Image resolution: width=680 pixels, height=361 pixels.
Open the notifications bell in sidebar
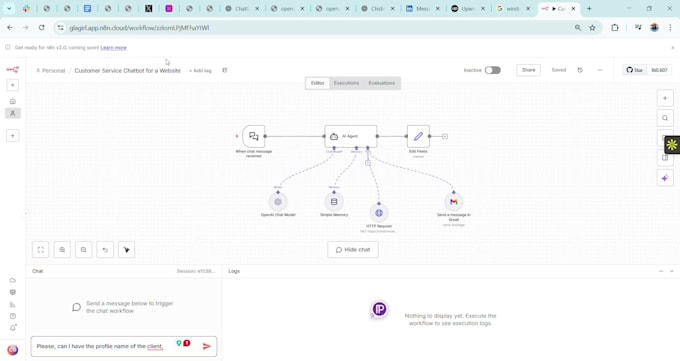[13, 328]
